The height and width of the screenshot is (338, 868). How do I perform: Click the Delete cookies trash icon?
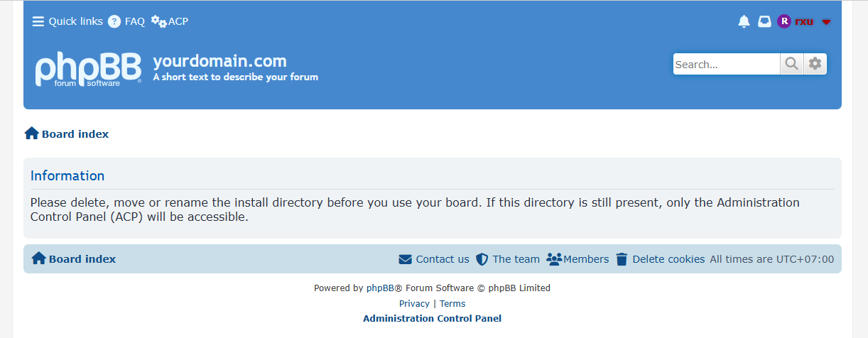[x=622, y=259]
